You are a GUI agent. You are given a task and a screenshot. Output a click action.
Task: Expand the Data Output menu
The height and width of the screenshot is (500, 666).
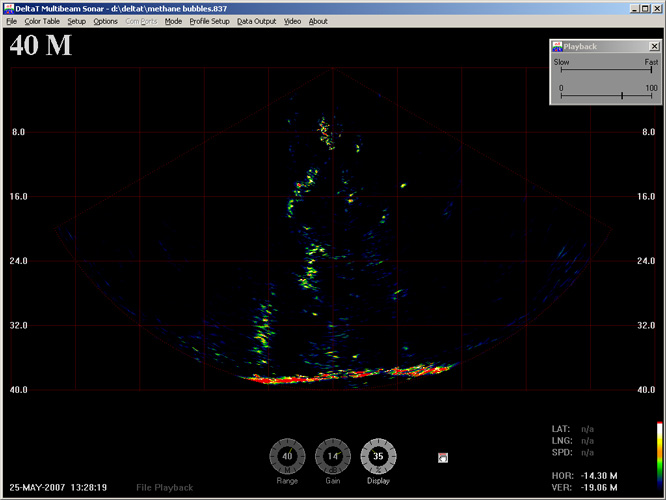coord(257,21)
